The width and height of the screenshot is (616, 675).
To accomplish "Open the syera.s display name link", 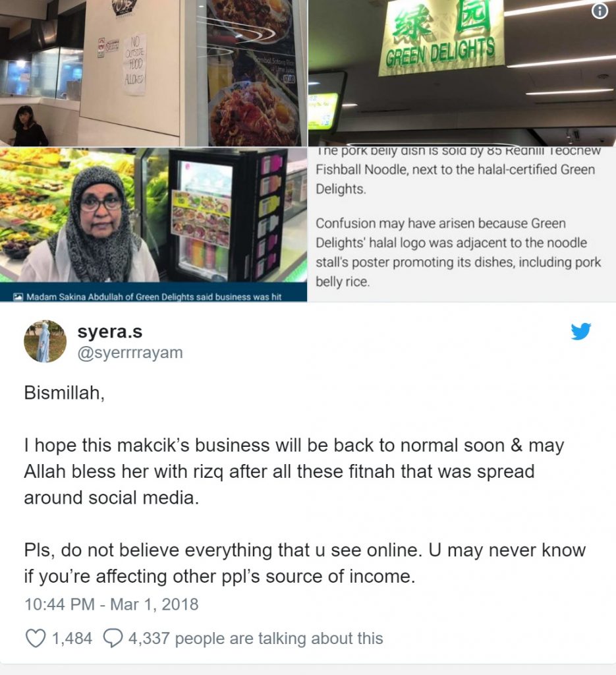I will pos(109,331).
